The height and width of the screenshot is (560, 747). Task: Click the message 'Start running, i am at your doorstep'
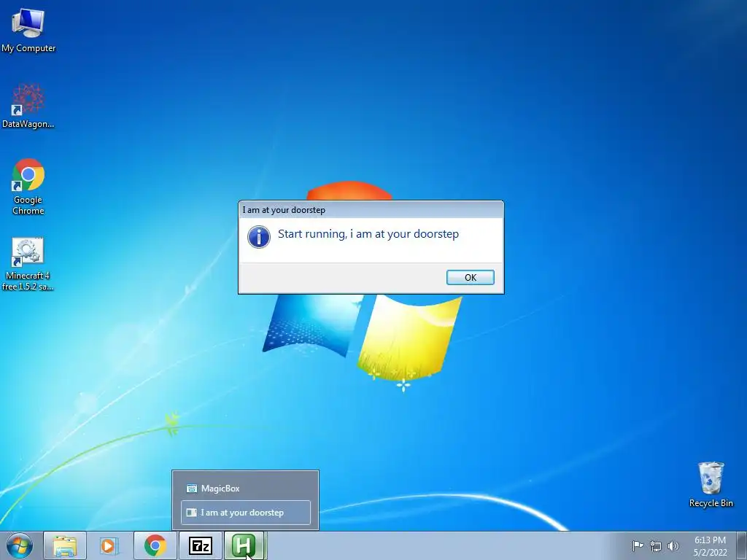(368, 234)
